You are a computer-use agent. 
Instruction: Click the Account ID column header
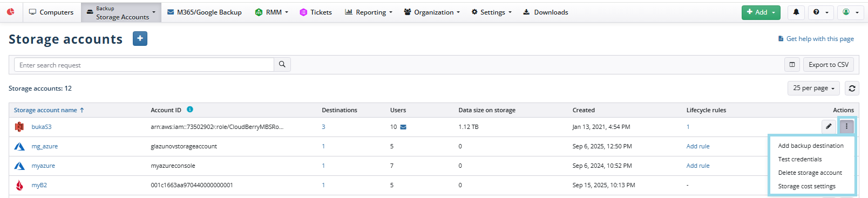tap(166, 110)
